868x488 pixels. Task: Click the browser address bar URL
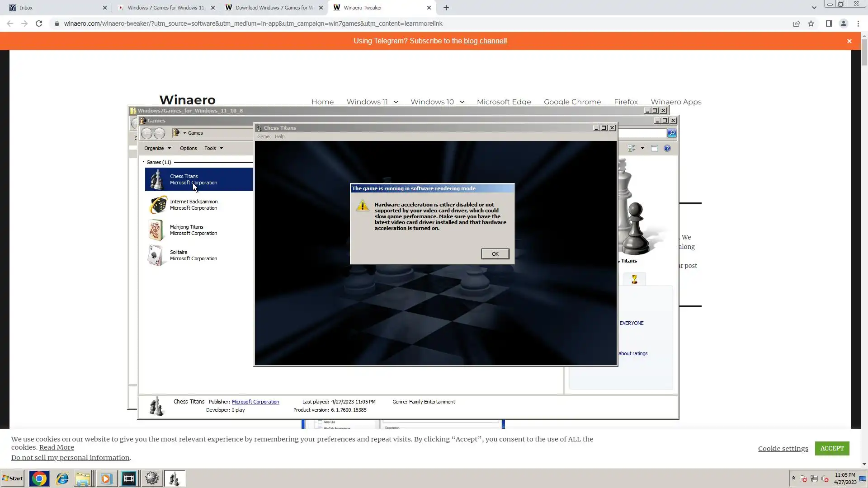coord(253,23)
